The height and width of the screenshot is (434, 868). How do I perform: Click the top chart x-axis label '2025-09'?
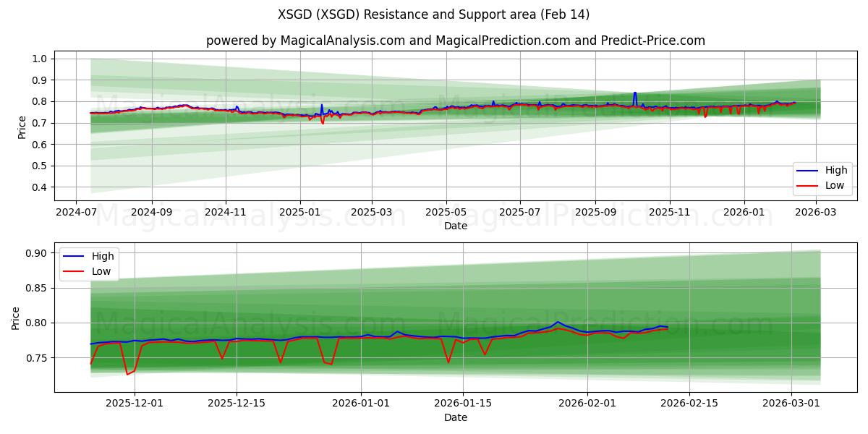click(x=595, y=213)
